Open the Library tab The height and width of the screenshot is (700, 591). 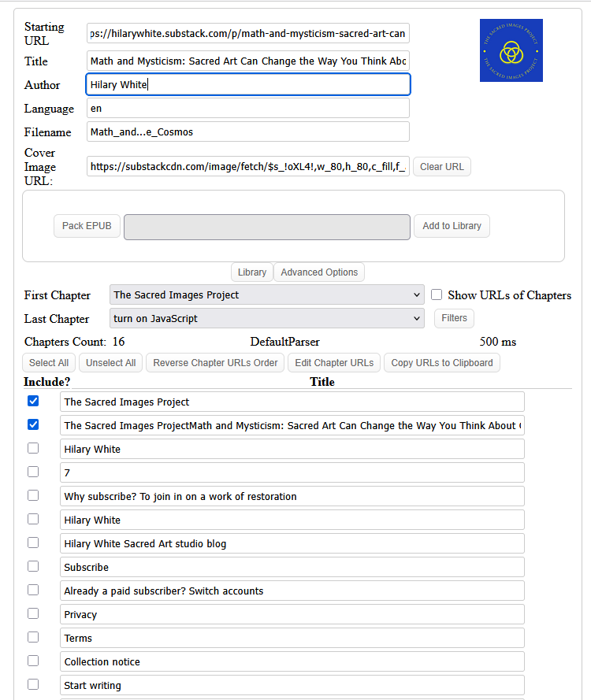[x=251, y=272]
